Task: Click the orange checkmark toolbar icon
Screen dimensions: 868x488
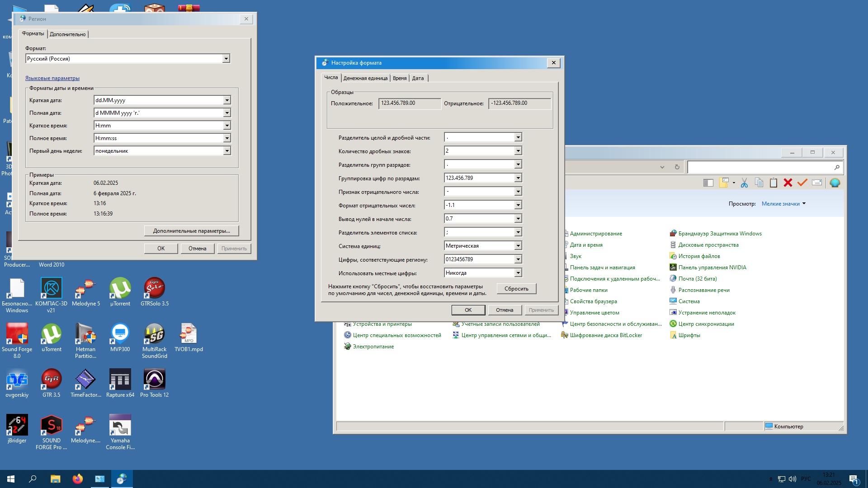Action: tap(802, 183)
